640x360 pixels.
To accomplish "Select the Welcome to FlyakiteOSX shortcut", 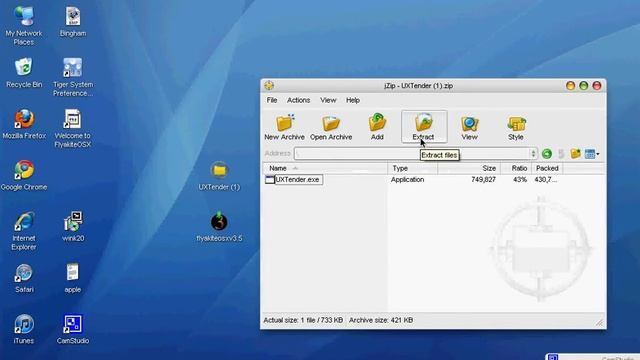I will tap(73, 128).
